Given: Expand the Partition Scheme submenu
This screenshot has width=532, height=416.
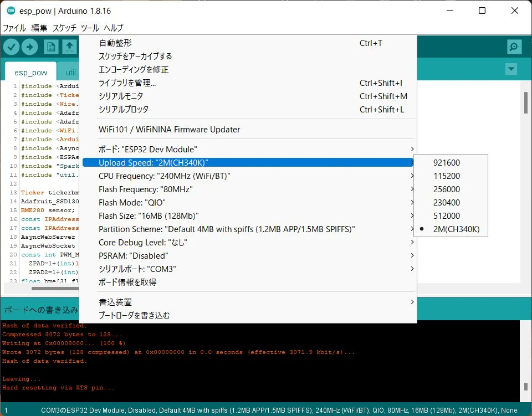Looking at the screenshot, I should point(249,229).
